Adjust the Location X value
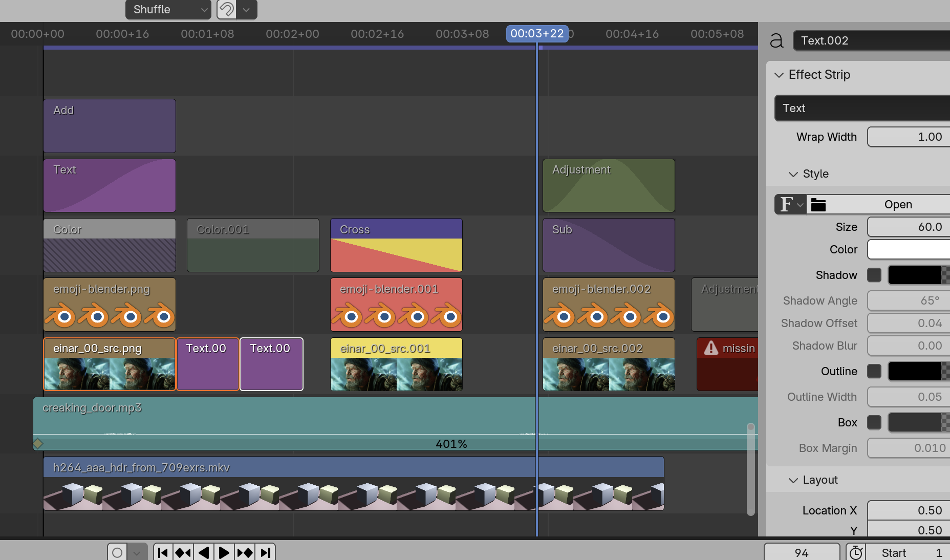Viewport: 950px width, 560px height. pos(909,510)
